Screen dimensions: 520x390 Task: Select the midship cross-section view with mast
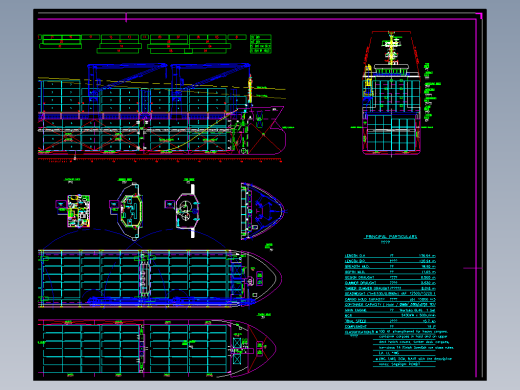tap(392, 93)
